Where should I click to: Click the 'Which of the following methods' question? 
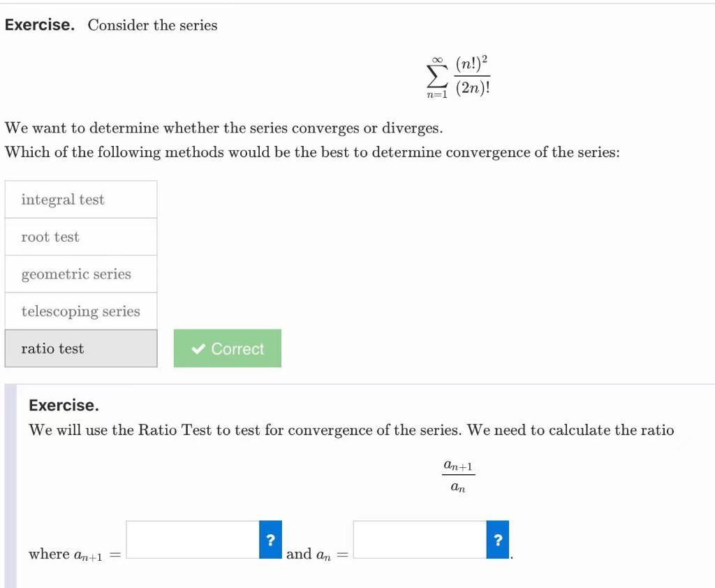pos(312,152)
